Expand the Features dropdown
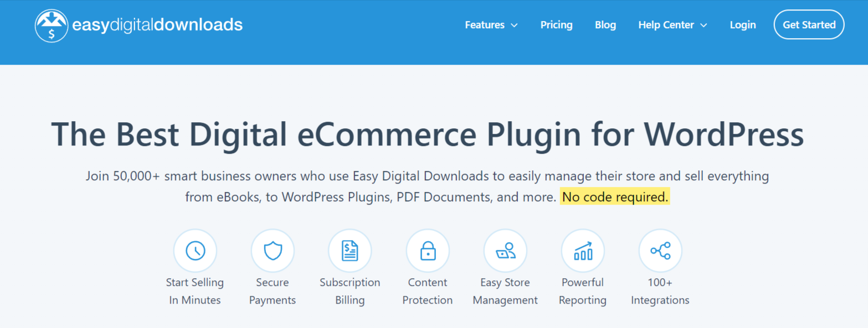Screen dimensions: 868x328 point(491,25)
